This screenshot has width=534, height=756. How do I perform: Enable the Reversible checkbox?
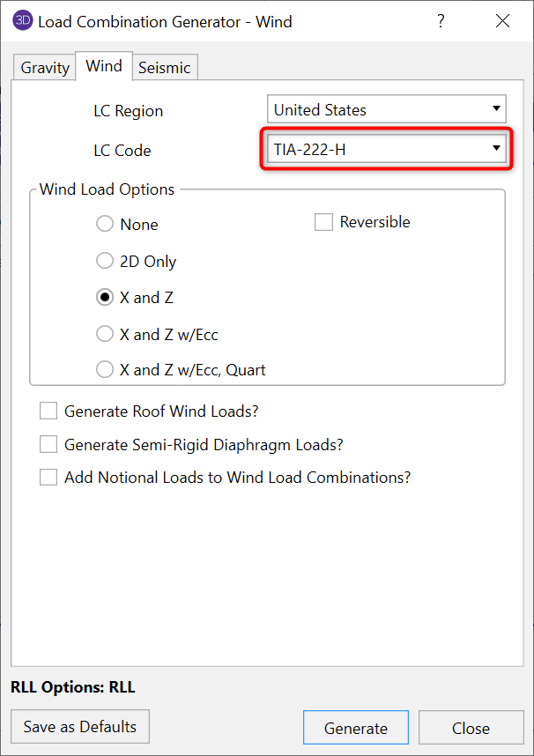tap(323, 222)
